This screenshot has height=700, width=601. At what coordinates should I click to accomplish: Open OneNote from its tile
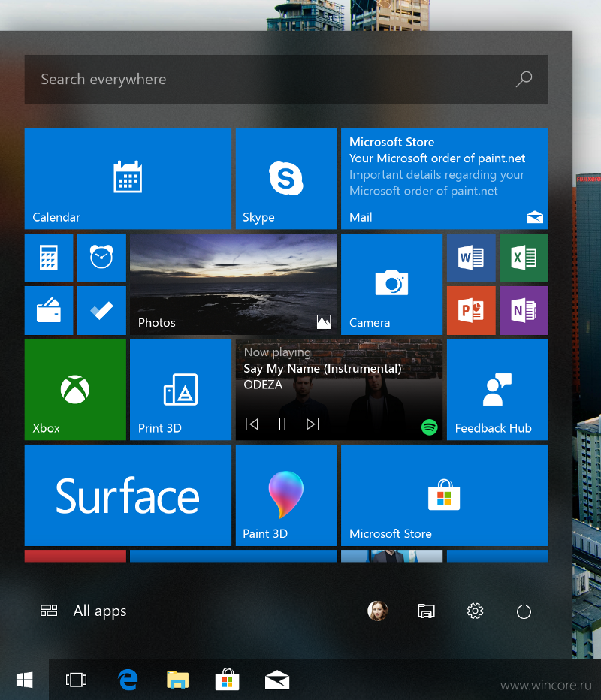pyautogui.click(x=524, y=310)
